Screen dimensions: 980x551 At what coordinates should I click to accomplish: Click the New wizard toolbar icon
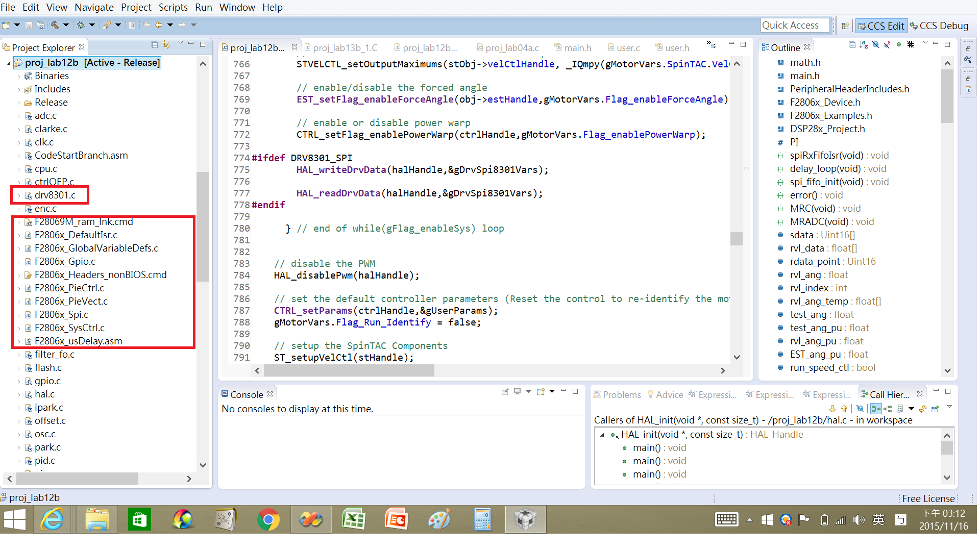pos(6,25)
